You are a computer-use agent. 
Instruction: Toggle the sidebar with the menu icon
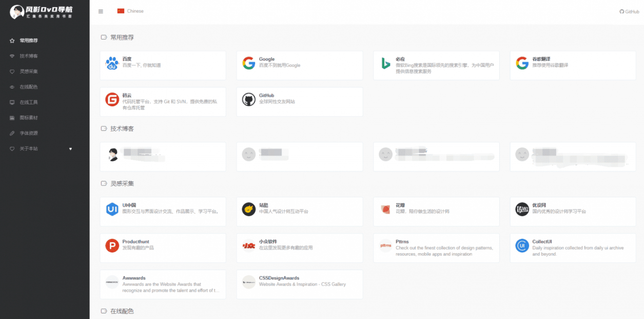pyautogui.click(x=101, y=11)
